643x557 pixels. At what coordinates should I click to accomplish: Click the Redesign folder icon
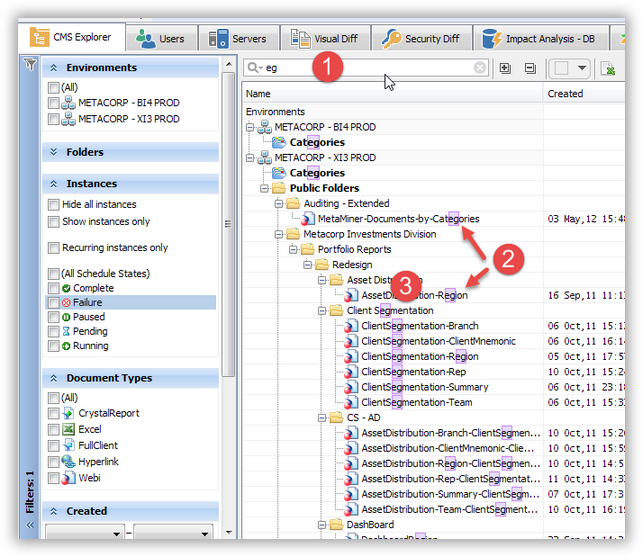323,265
